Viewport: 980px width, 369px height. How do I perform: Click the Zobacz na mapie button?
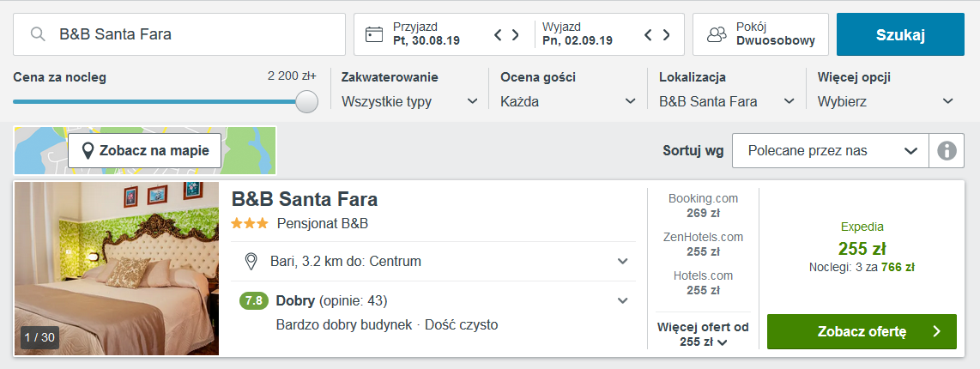point(144,151)
